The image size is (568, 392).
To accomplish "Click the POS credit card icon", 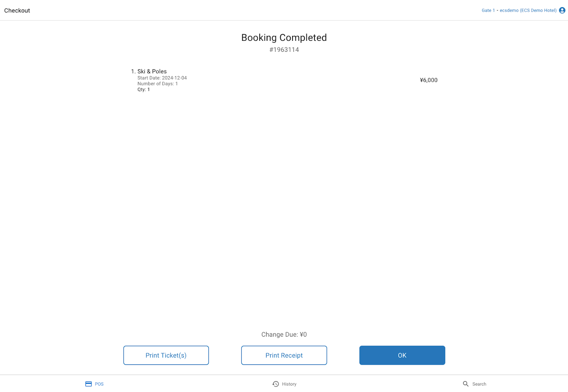I will point(88,384).
